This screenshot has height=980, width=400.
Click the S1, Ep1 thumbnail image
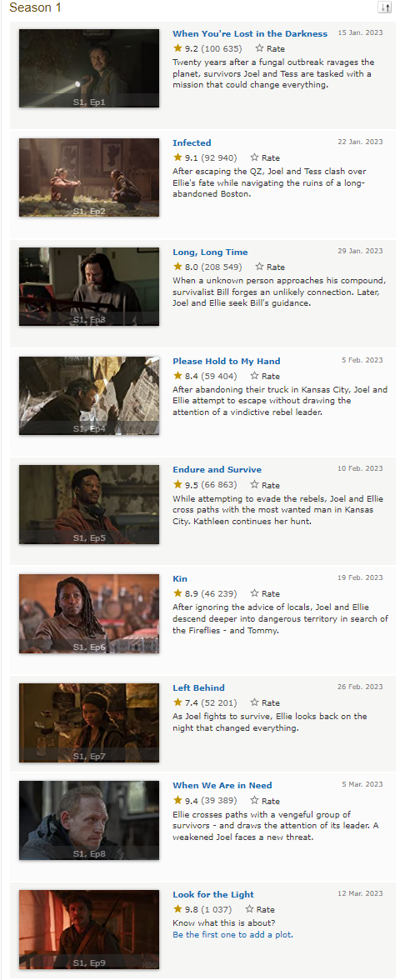click(x=88, y=68)
